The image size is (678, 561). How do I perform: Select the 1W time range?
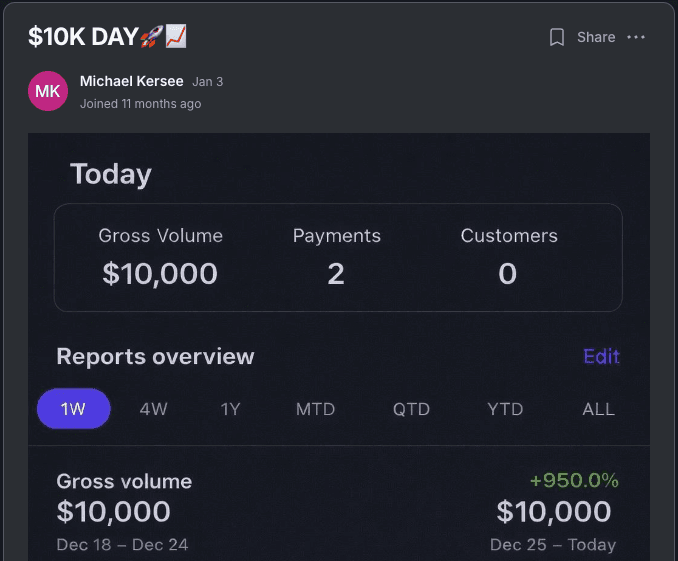tap(74, 409)
